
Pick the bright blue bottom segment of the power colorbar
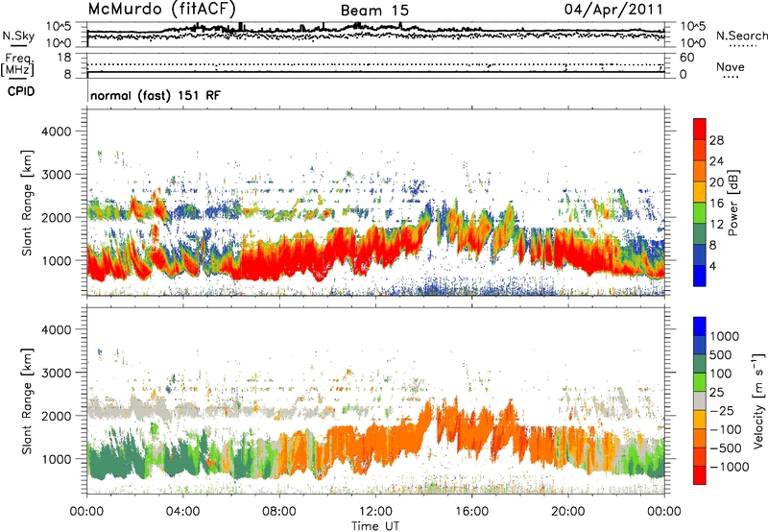coord(700,277)
